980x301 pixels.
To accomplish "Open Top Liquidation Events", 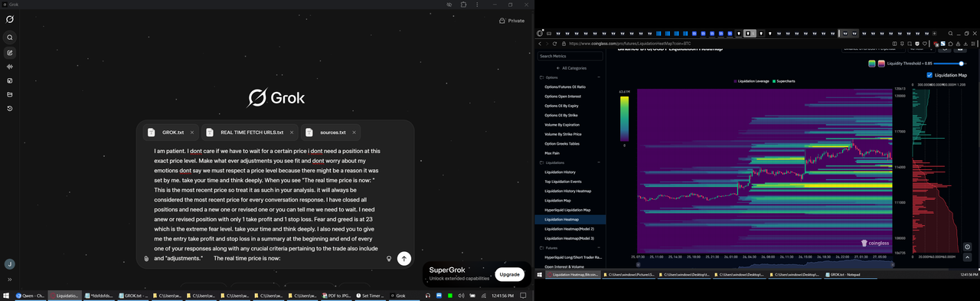I will (563, 182).
